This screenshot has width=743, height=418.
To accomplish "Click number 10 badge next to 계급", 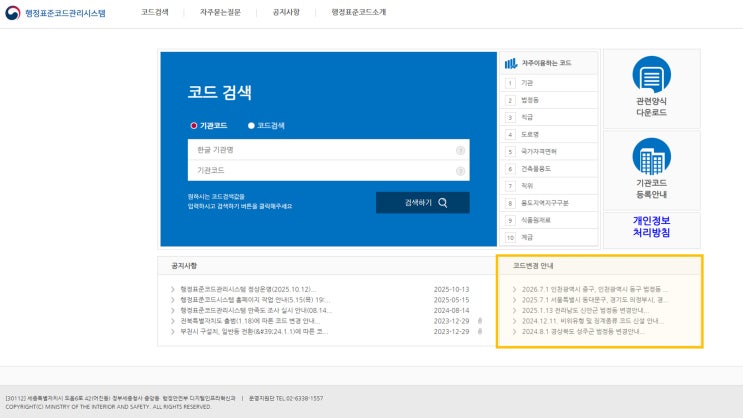I will coord(510,237).
